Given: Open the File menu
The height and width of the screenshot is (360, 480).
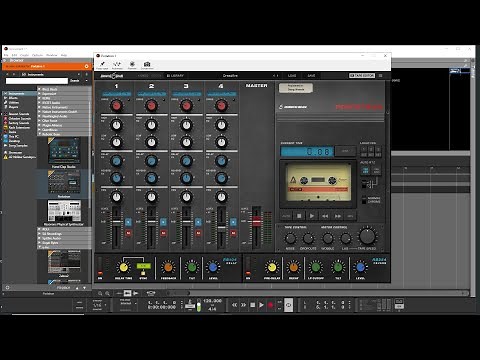Looking at the screenshot, I should tap(6, 55).
